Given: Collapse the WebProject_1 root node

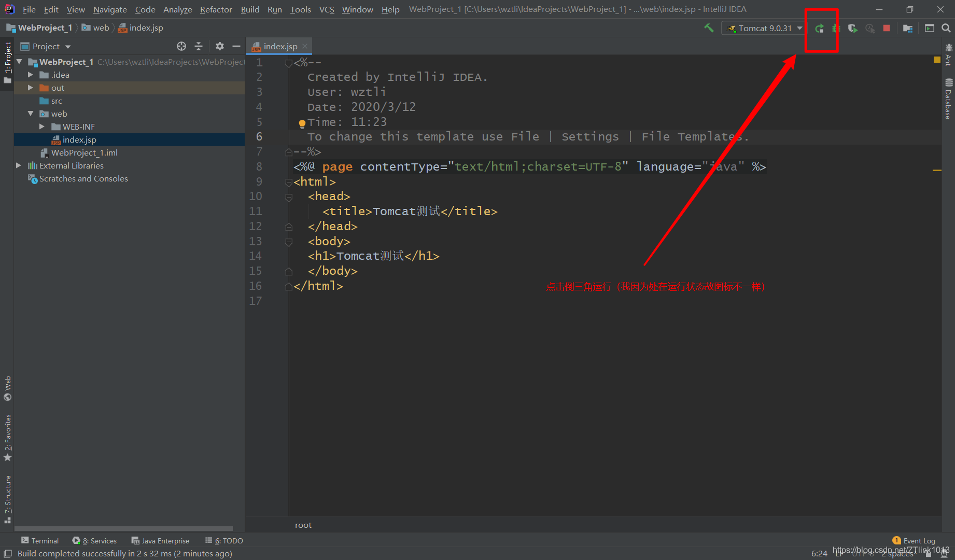Looking at the screenshot, I should tap(19, 62).
